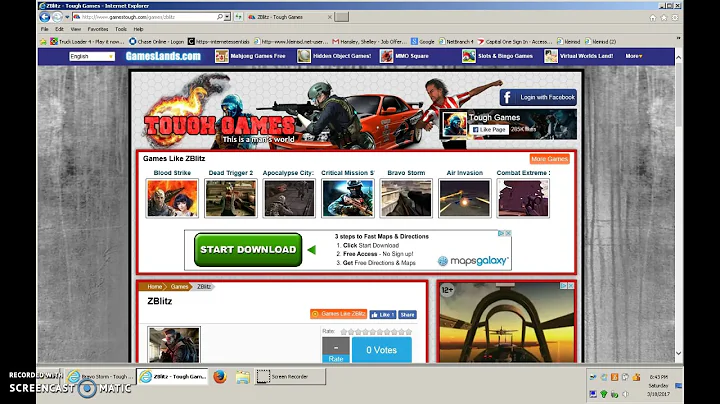Click the Facebook Like 1 button
This screenshot has height=404, width=720.
point(382,314)
